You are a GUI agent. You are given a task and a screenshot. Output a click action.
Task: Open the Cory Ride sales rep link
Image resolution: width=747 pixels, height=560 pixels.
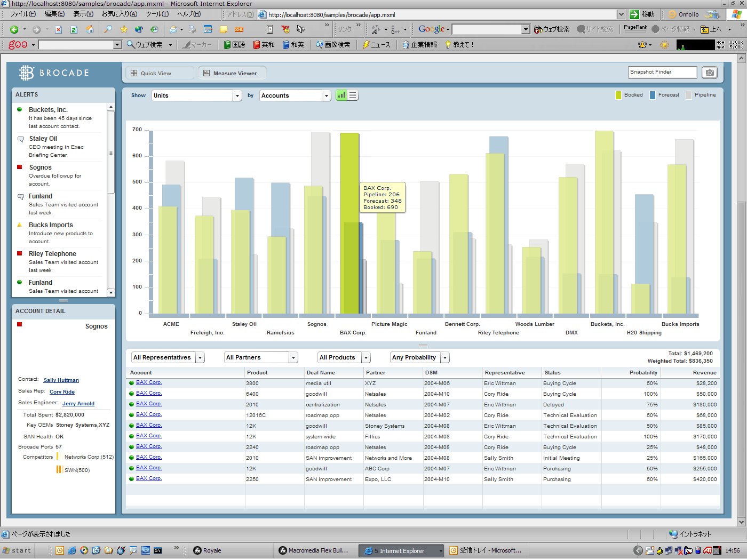62,392
